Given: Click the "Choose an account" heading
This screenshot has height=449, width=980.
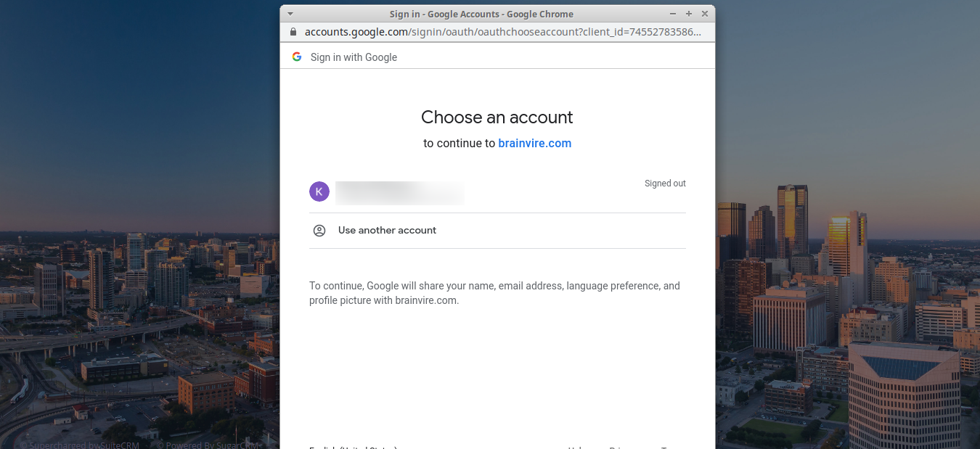Looking at the screenshot, I should click(x=497, y=118).
